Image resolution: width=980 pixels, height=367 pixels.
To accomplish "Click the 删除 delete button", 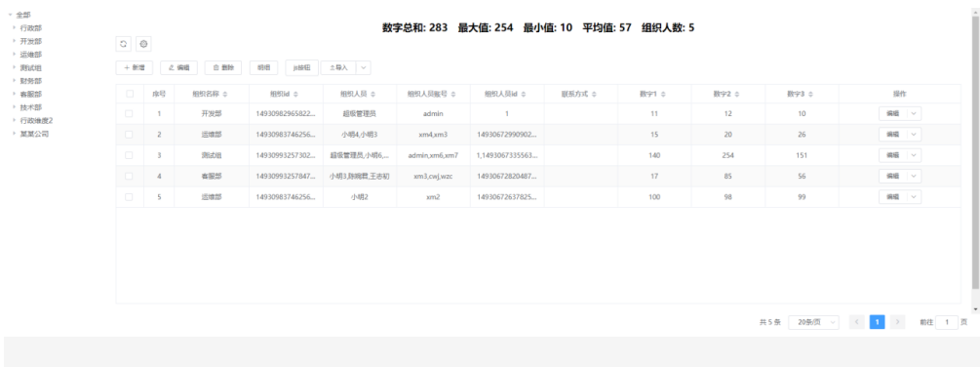I will [x=223, y=67].
